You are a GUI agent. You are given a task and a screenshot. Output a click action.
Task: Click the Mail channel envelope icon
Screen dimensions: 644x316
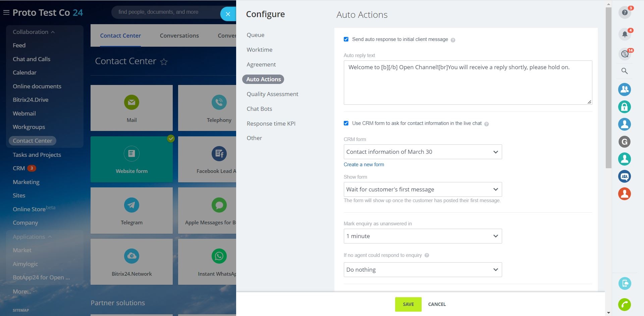coord(131,102)
